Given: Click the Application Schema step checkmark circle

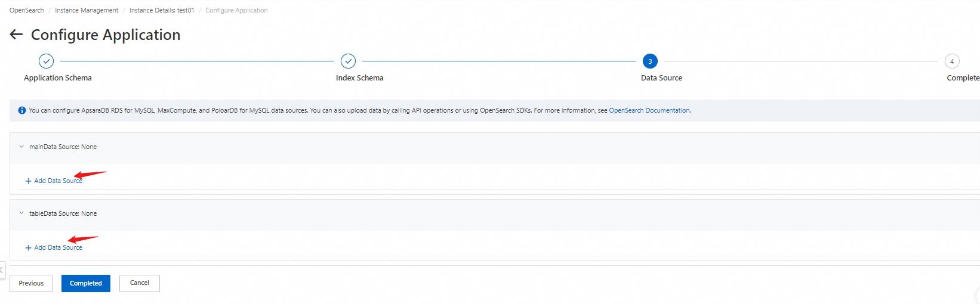Looking at the screenshot, I should [46, 61].
